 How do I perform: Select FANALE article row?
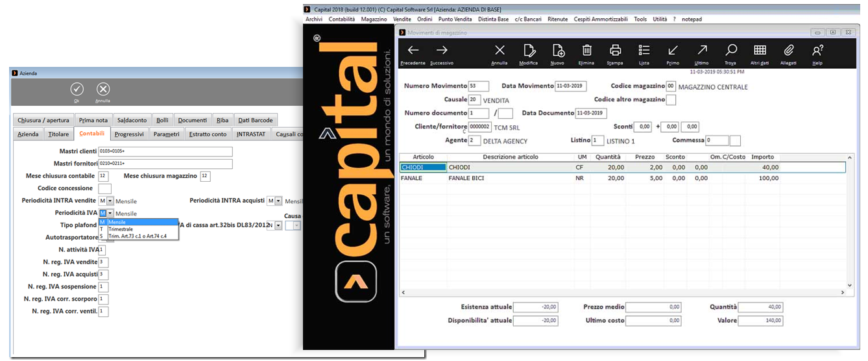click(x=622, y=178)
